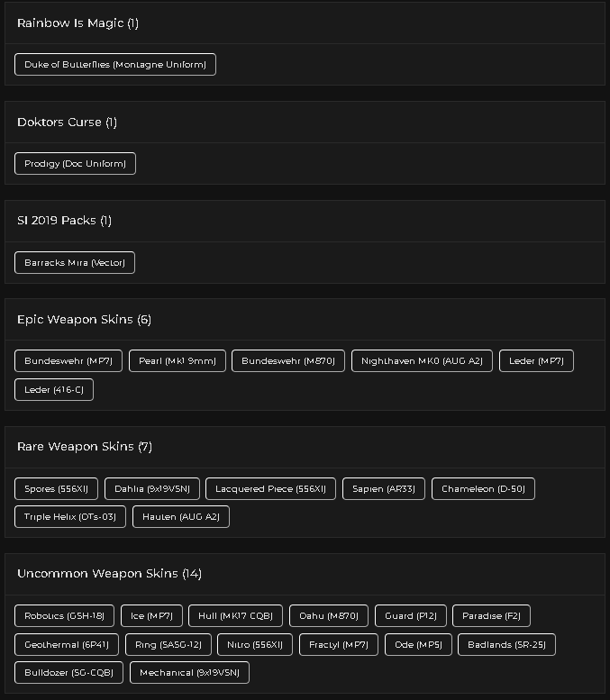Click the Bundeswehr M870 skin tag
This screenshot has height=700, width=610.
click(x=288, y=360)
